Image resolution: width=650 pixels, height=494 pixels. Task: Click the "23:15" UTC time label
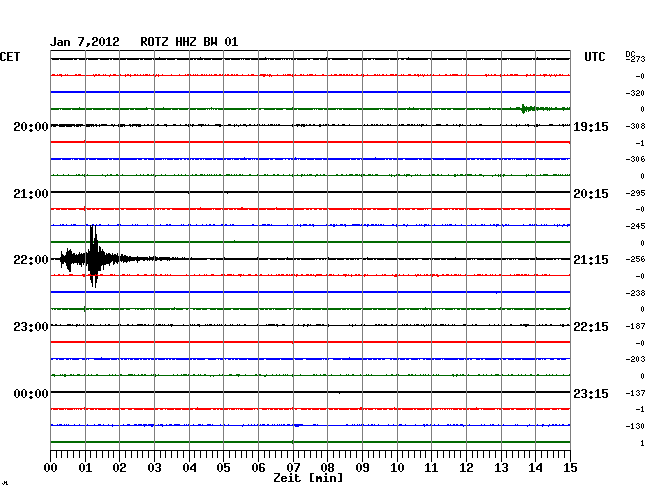591,394
